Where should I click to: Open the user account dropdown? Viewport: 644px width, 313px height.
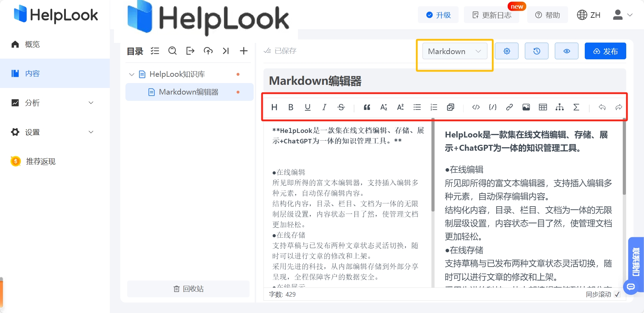pos(622,15)
